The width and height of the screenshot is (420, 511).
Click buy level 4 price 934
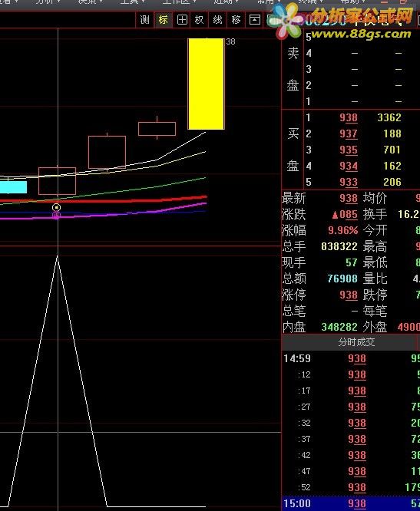pyautogui.click(x=349, y=166)
